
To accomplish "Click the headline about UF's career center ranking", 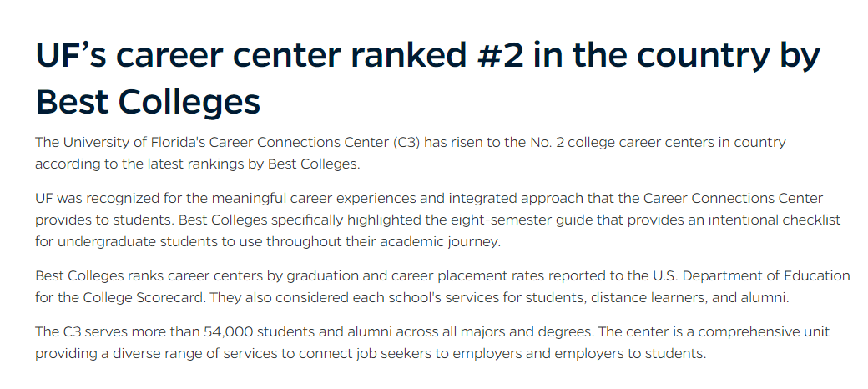I will 427,78.
